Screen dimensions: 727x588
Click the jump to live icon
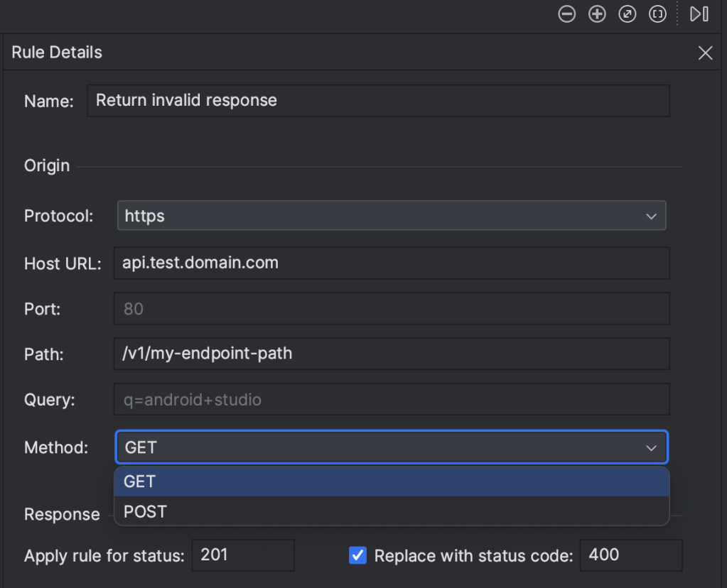pyautogui.click(x=699, y=14)
